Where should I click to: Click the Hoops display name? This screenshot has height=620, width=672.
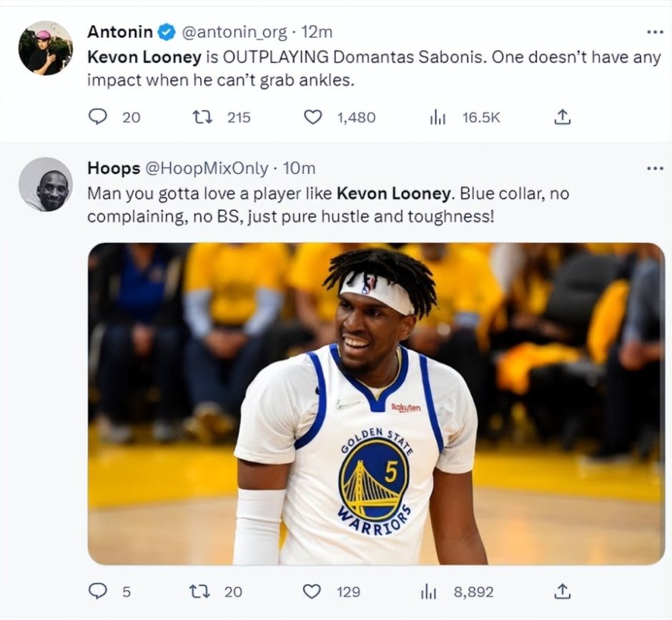coord(113,168)
